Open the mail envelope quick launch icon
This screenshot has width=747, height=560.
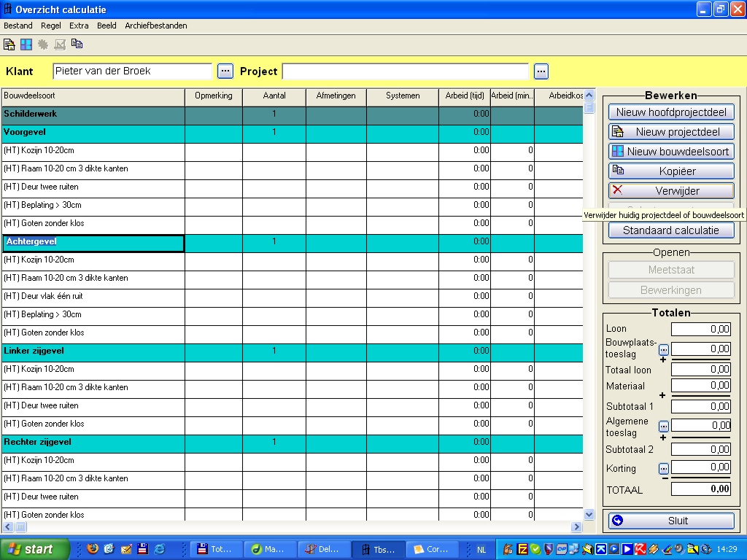pos(126,549)
